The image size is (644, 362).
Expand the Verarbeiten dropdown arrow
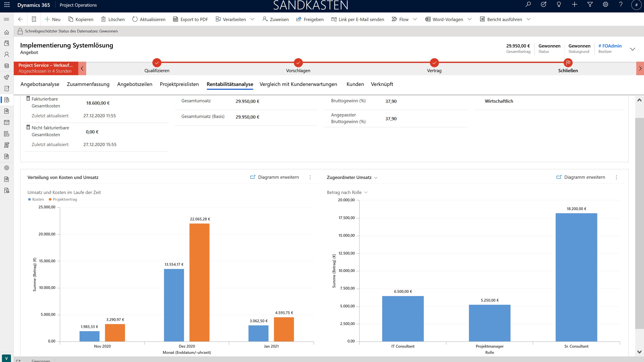(253, 19)
